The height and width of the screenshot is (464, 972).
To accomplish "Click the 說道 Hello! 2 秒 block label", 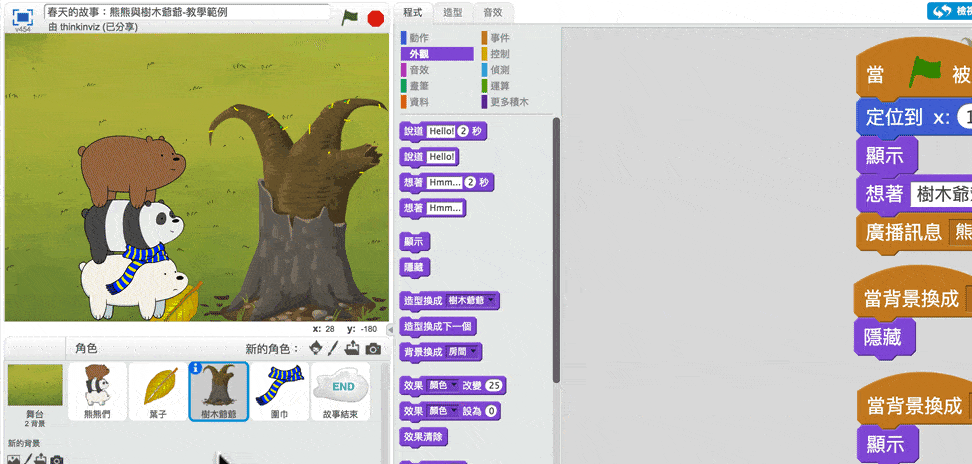I will [413, 131].
